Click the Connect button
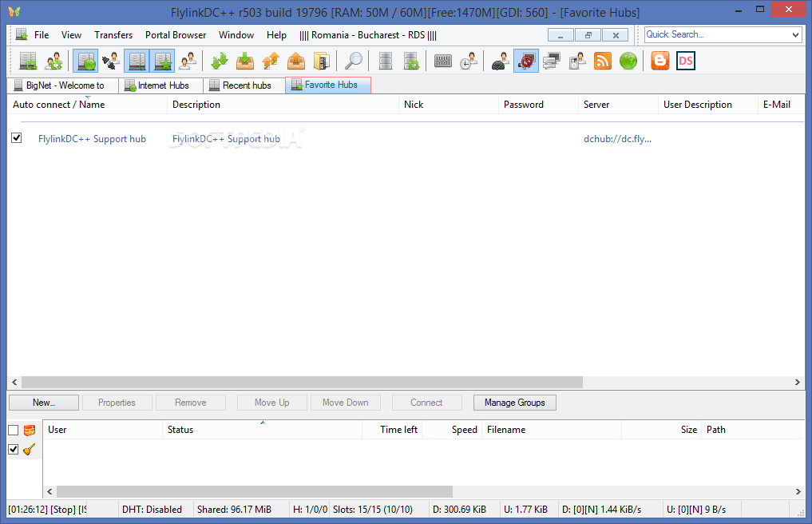Viewport: 812px width, 524px height. pyautogui.click(x=426, y=403)
